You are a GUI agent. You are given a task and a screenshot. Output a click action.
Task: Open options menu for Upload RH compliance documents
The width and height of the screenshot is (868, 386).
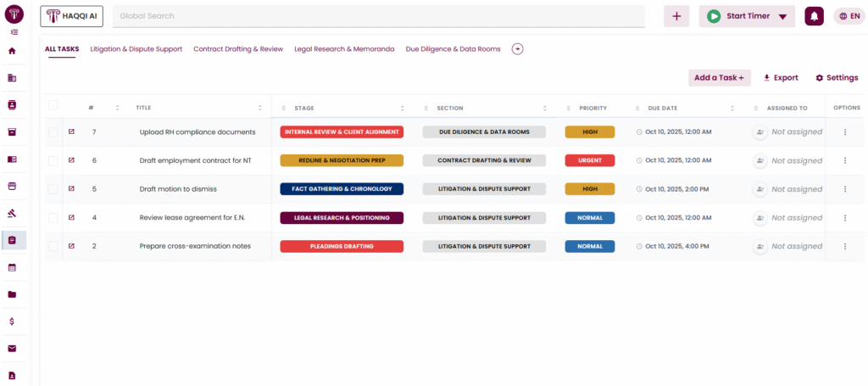pos(844,132)
